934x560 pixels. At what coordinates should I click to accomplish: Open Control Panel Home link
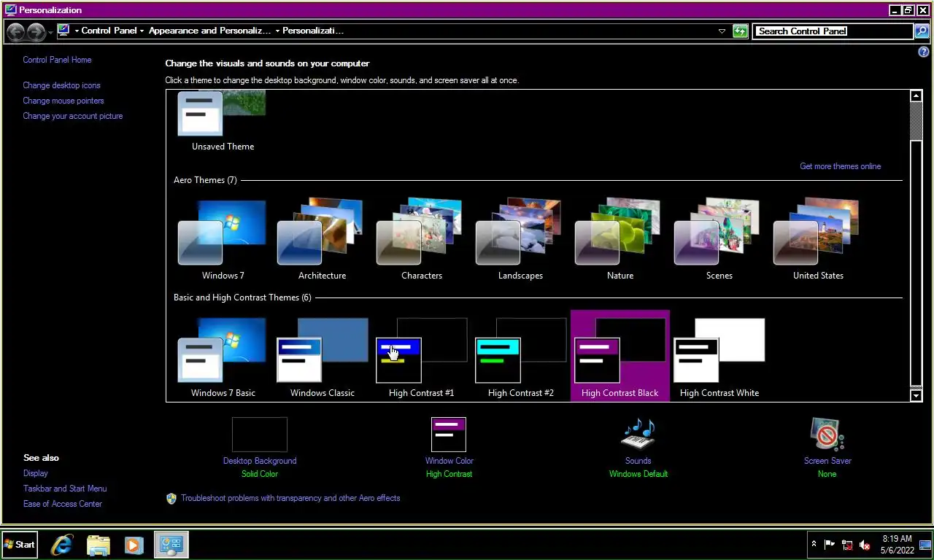pyautogui.click(x=57, y=60)
